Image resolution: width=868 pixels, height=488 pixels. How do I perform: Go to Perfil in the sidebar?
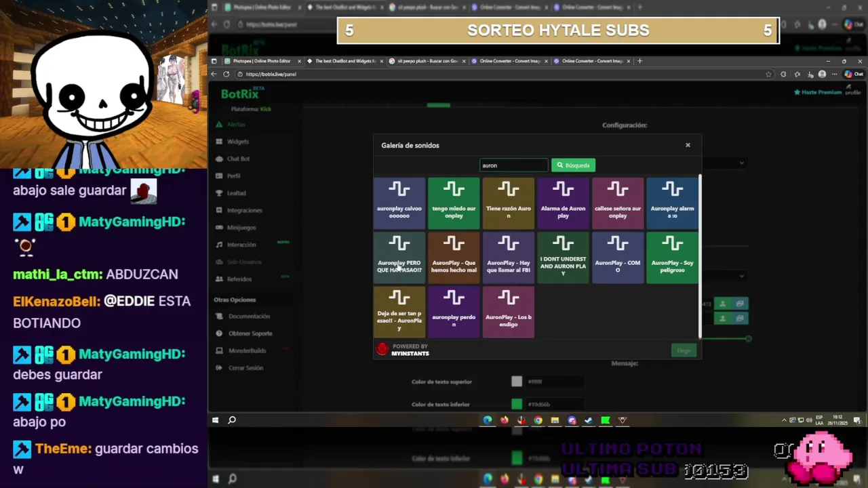pos(228,176)
